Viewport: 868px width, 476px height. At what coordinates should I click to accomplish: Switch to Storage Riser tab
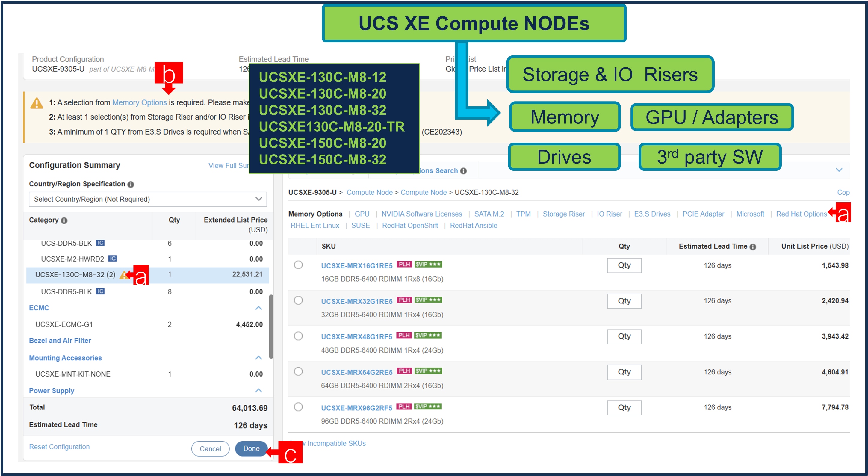[563, 214]
